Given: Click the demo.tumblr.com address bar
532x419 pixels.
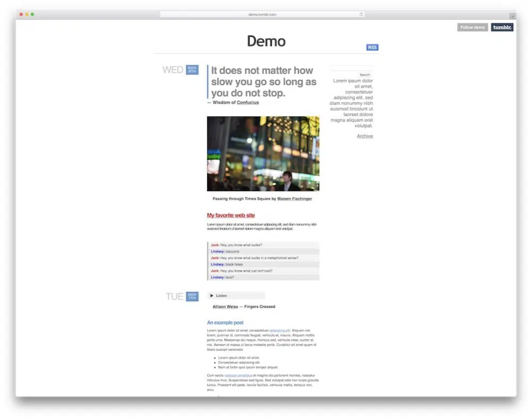Looking at the screenshot, I should 262,14.
